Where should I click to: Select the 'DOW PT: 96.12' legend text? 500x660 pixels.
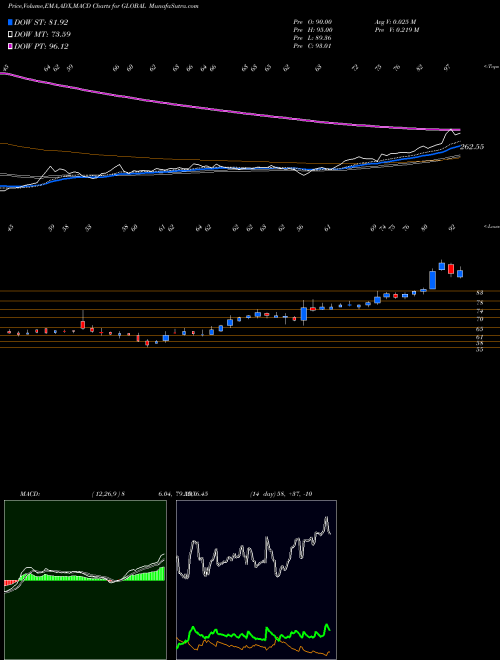point(41,46)
